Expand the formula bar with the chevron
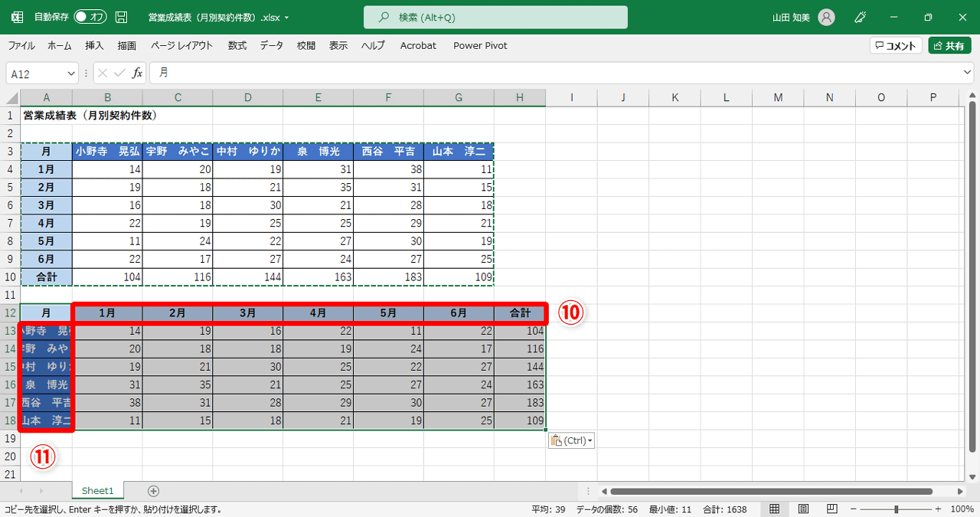Screen dimensions: 980x517 969,73
